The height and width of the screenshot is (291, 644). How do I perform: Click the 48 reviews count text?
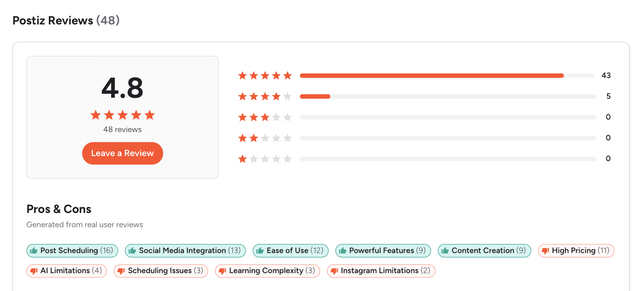122,129
